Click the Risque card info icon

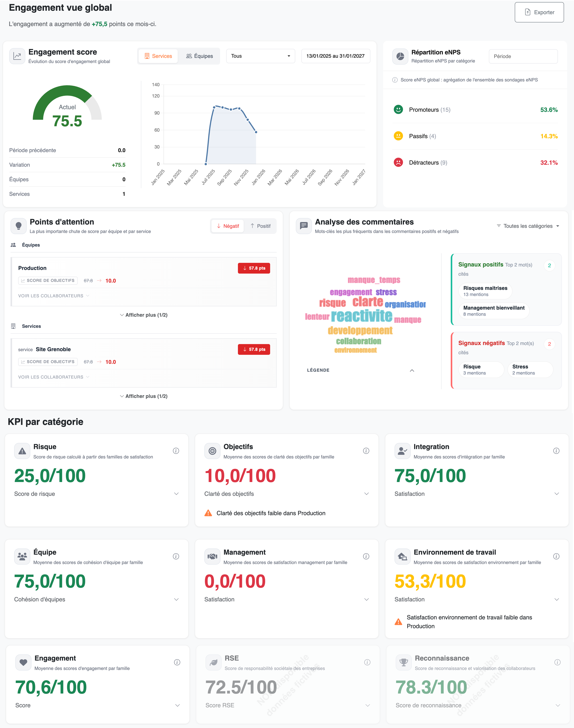pyautogui.click(x=176, y=451)
